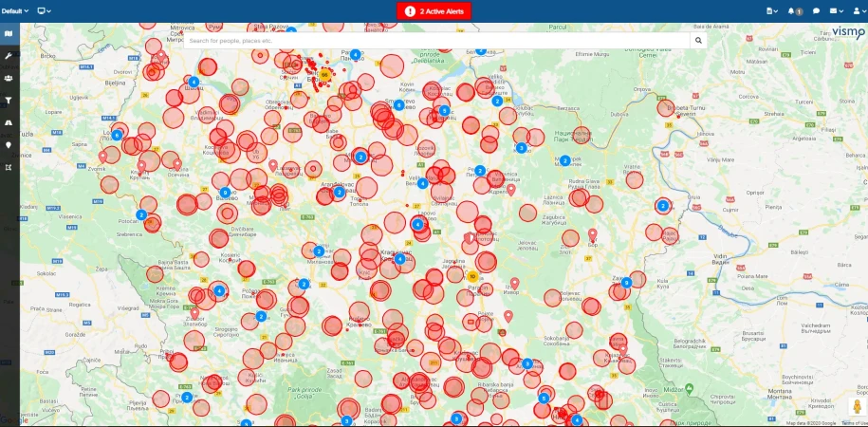Click the red pin marker near Zvornik

pos(102,158)
